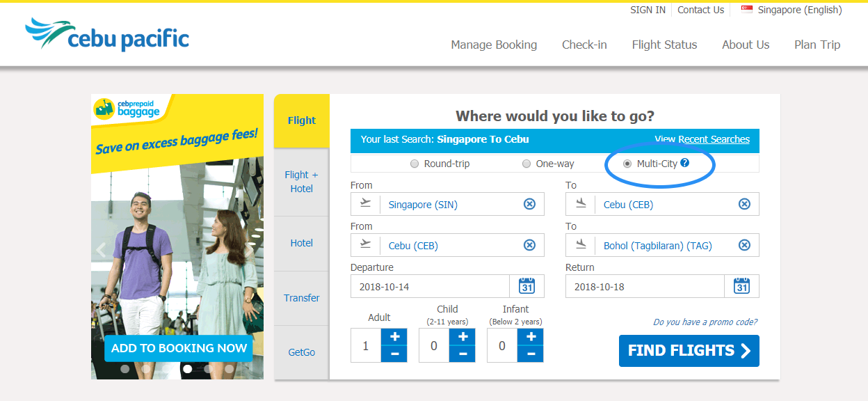868x401 pixels.
Task: Clear the Bohol (Tagbilaran) destination field
Action: click(x=744, y=245)
